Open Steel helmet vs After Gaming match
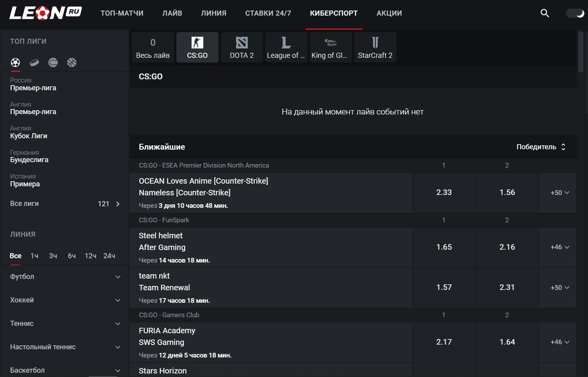The image size is (588, 377). tap(271, 247)
